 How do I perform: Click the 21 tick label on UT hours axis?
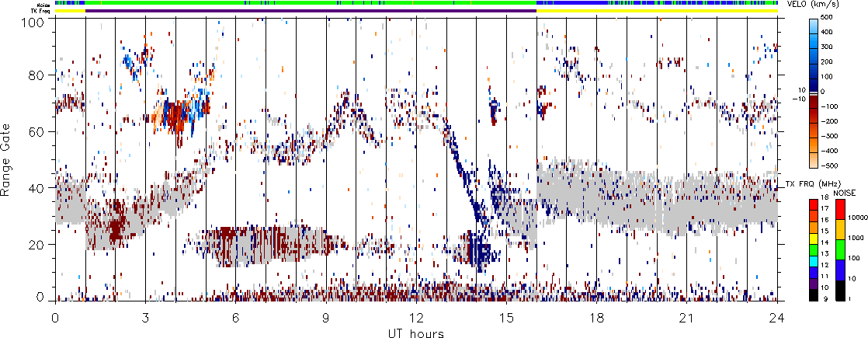687,318
